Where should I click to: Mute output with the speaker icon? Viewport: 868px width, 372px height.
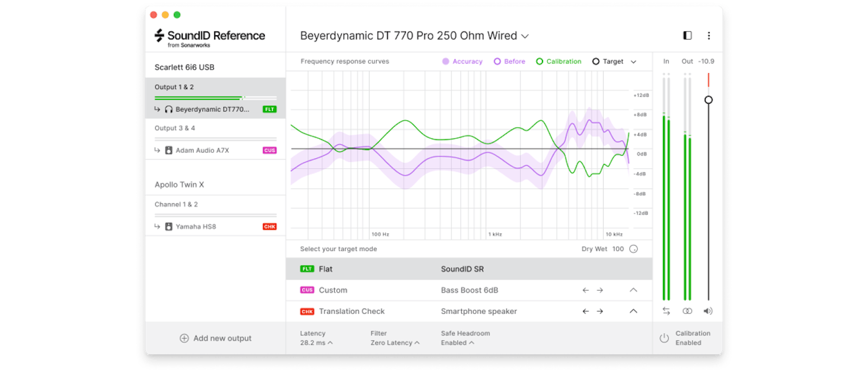pos(708,311)
